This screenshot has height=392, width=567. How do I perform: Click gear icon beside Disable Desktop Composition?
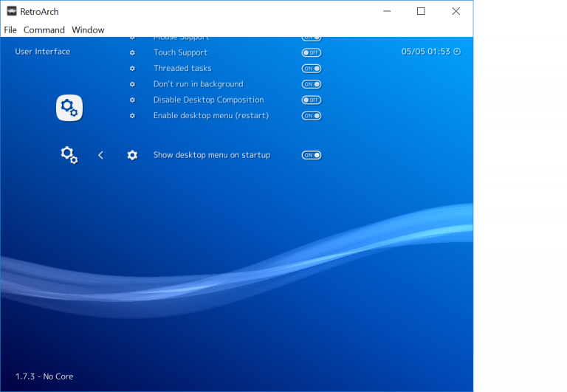tap(132, 100)
